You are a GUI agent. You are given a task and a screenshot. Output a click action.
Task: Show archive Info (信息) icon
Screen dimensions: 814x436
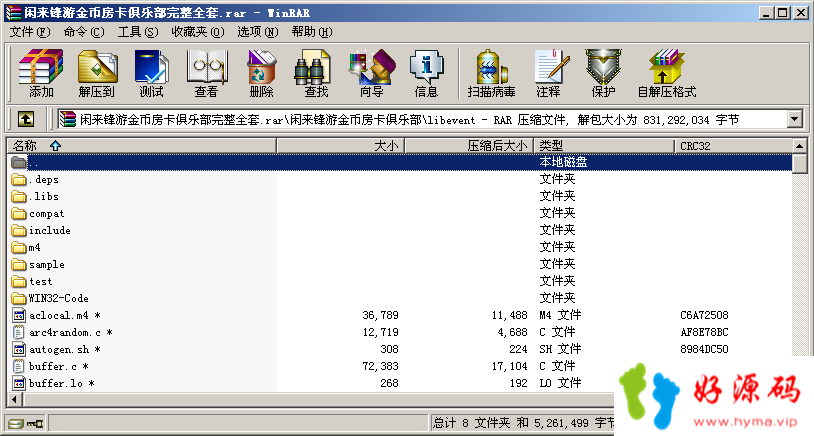point(427,73)
